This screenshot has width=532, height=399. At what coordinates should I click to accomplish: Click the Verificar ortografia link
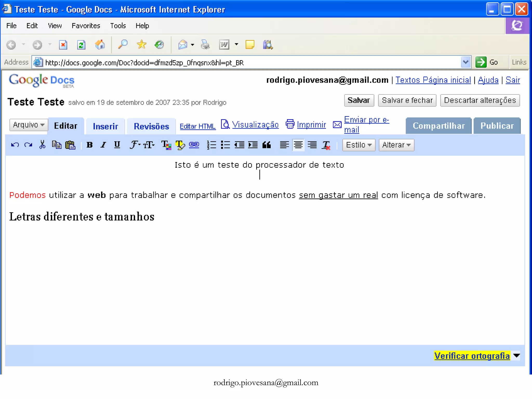click(x=472, y=356)
